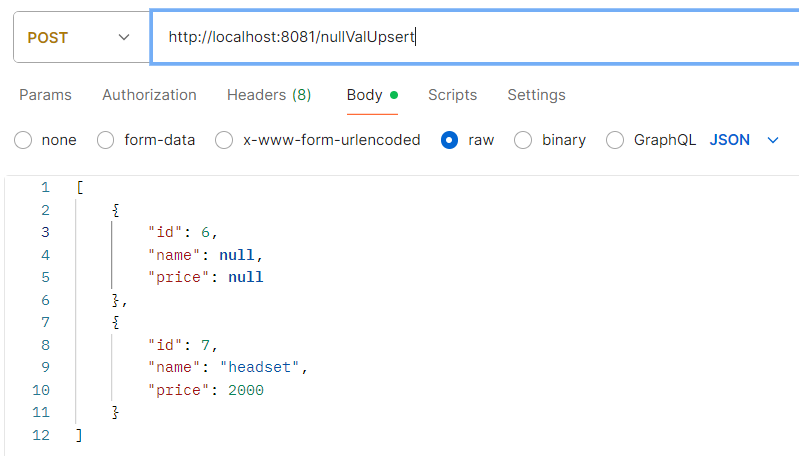Expand the JSON format dropdown
The image size is (799, 456).
(x=744, y=140)
